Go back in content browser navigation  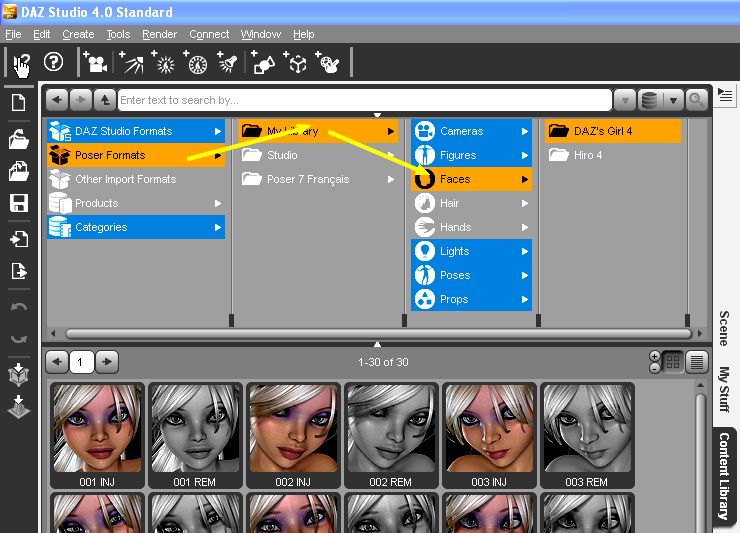point(57,100)
